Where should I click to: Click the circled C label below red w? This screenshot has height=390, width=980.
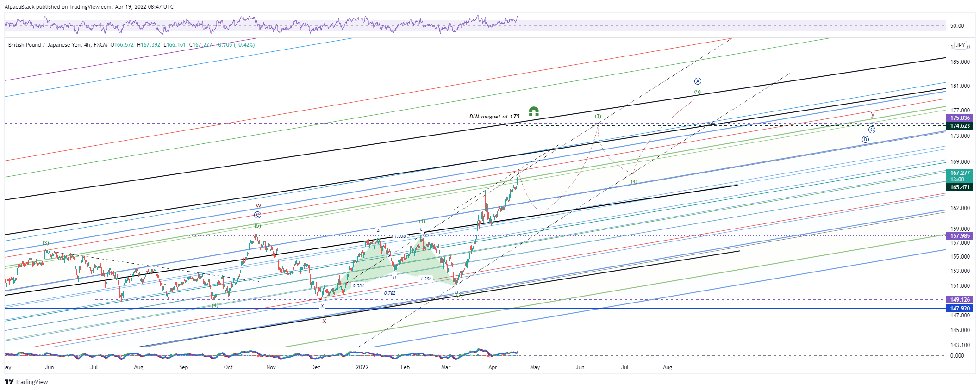point(258,215)
